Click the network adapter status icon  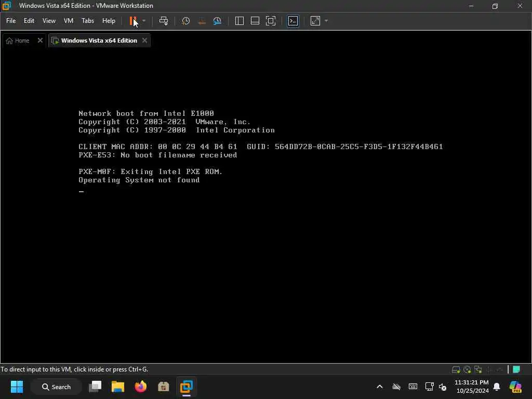[x=478, y=369]
